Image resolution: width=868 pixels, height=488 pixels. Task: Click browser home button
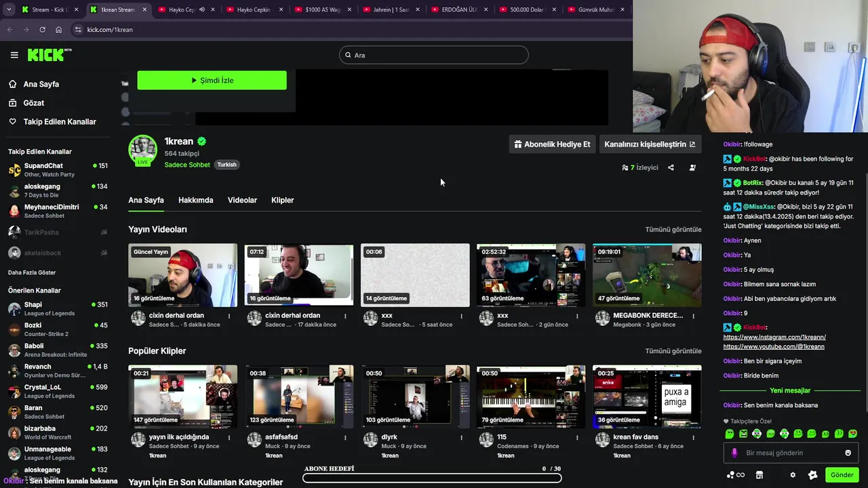(x=58, y=30)
